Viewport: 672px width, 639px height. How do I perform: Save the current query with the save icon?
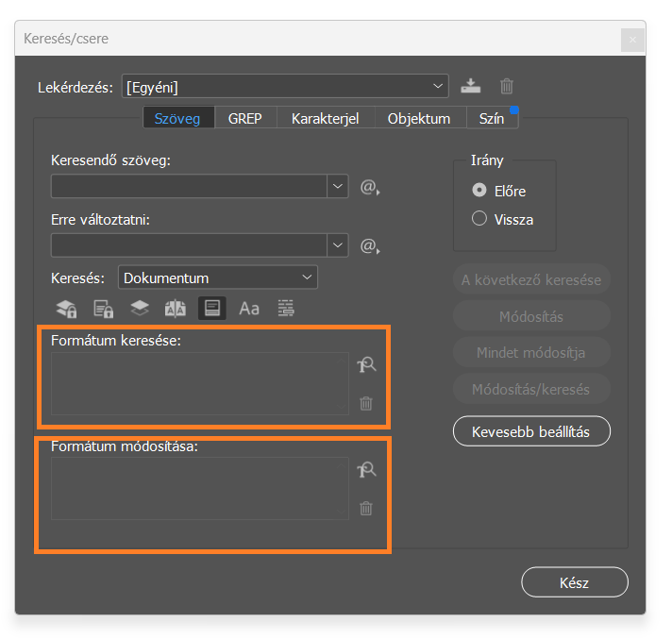pos(470,86)
